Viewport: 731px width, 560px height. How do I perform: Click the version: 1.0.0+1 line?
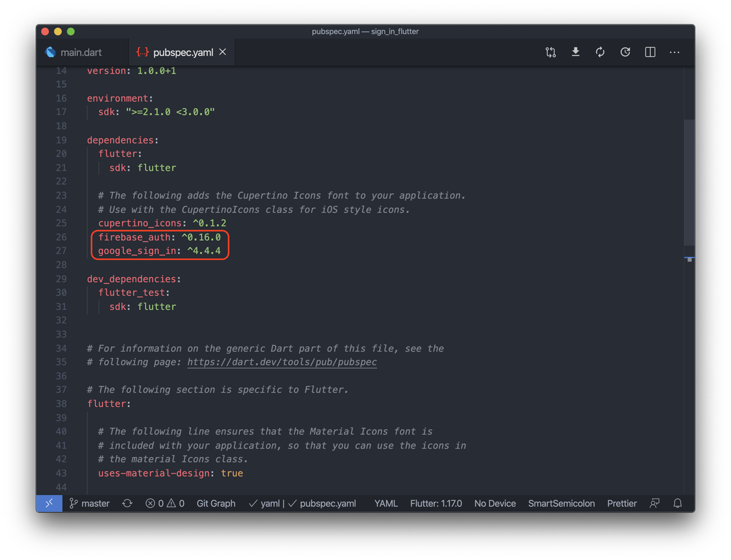click(131, 71)
